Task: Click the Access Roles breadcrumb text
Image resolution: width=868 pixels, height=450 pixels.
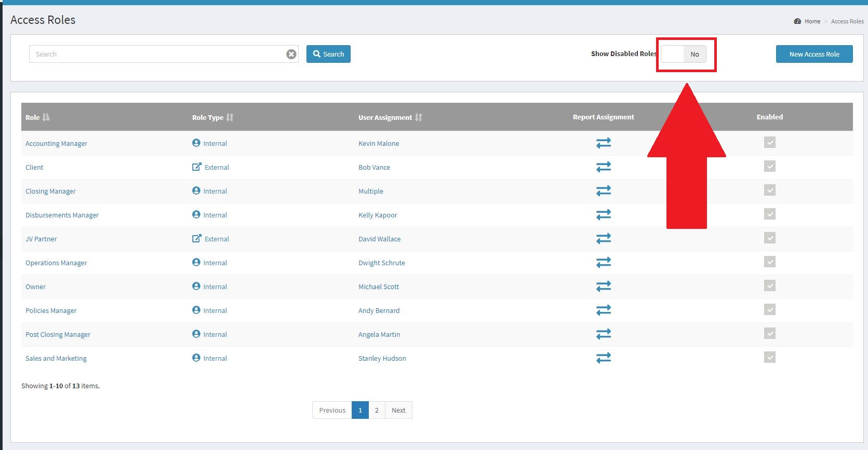Action: 847,21
